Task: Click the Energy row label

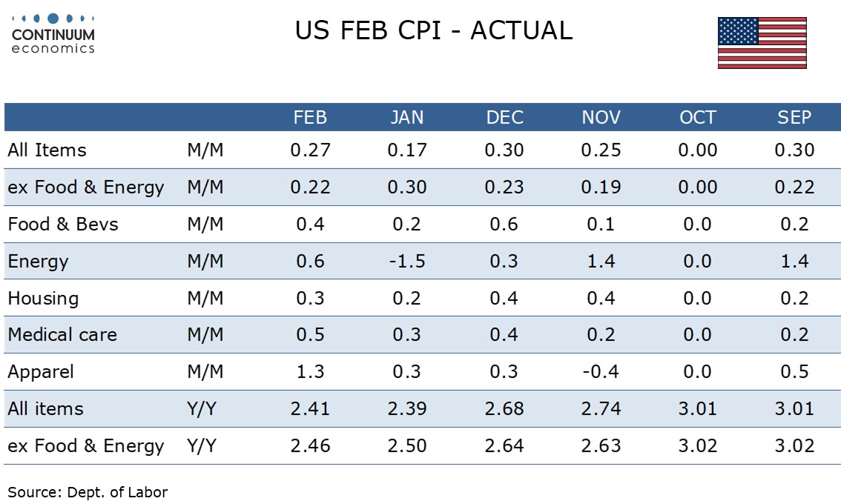Action: [38, 261]
